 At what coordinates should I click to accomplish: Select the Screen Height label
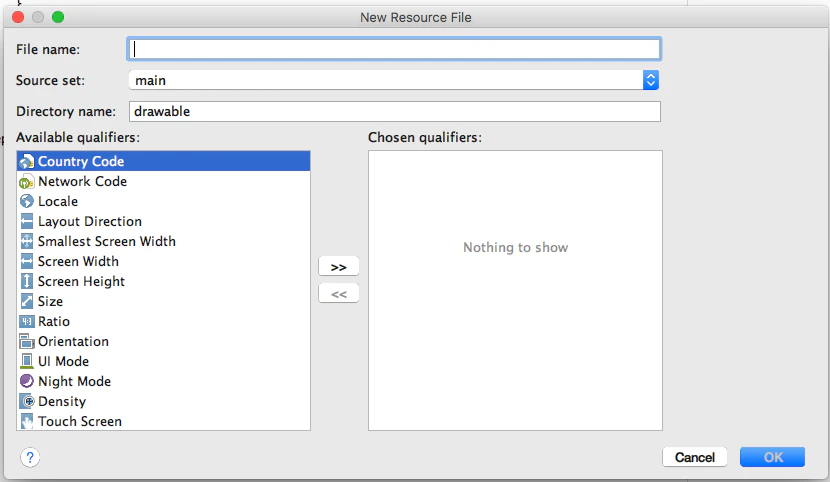(x=82, y=281)
